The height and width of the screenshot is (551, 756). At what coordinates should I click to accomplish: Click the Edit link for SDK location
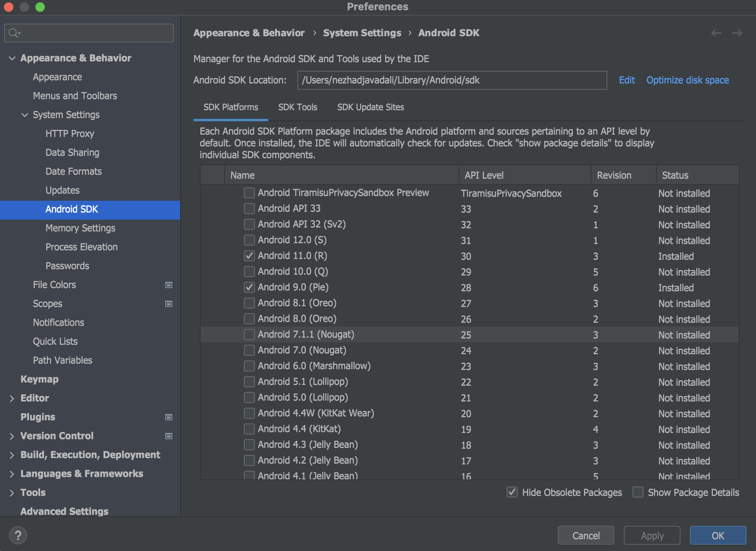(x=627, y=80)
